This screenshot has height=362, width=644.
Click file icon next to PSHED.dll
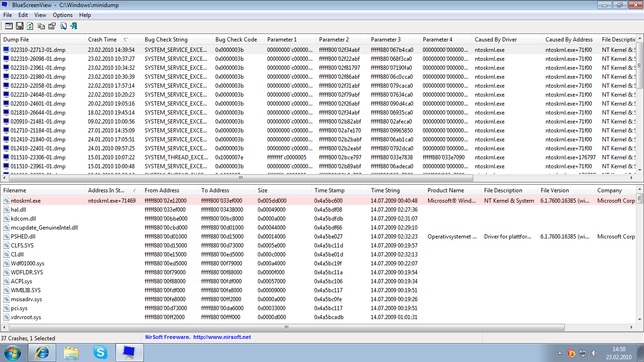[6, 236]
